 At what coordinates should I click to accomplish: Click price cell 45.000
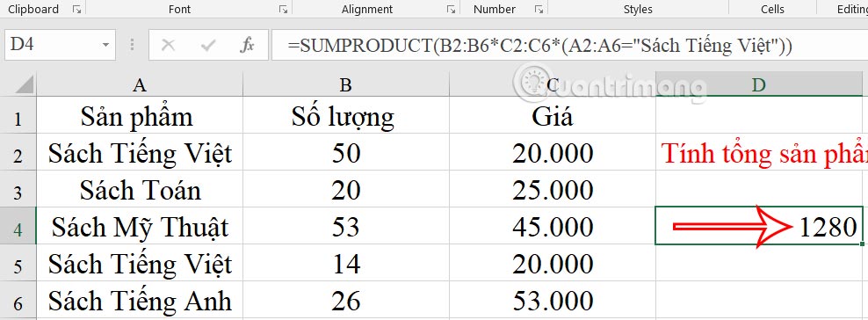pos(553,227)
